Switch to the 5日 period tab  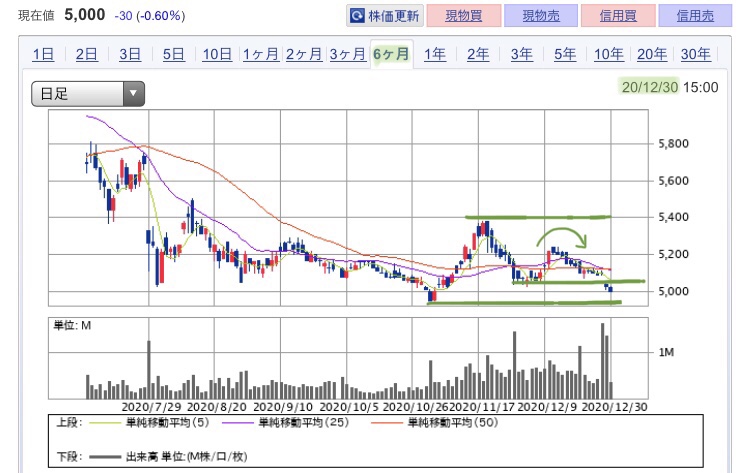[173, 54]
